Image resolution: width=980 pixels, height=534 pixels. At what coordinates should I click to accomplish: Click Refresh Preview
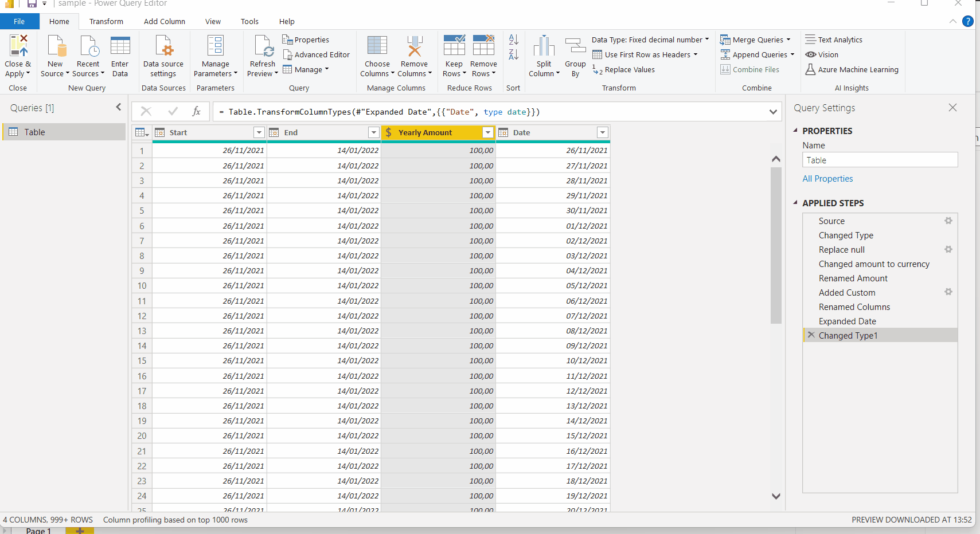pos(262,54)
